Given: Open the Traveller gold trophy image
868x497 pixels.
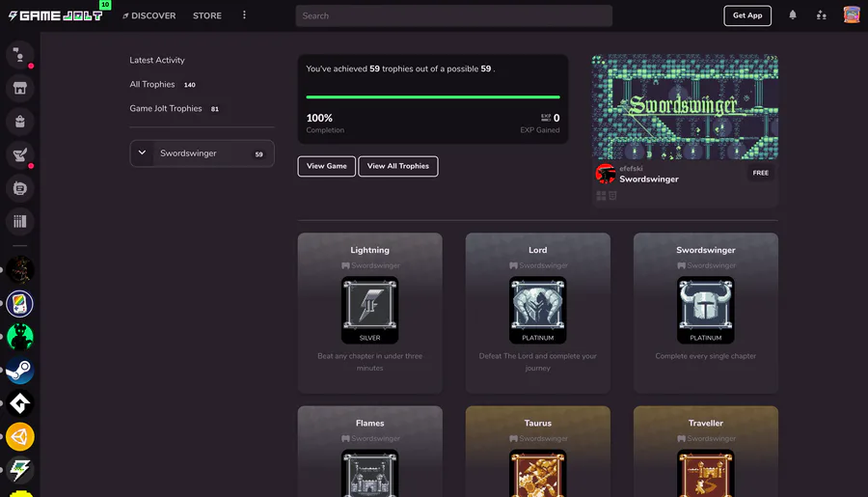Looking at the screenshot, I should pyautogui.click(x=706, y=473).
